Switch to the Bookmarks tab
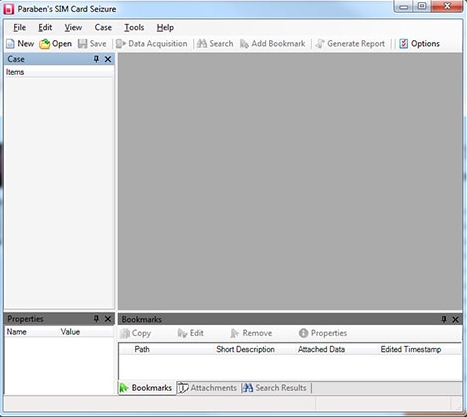This screenshot has width=467, height=417. click(147, 388)
